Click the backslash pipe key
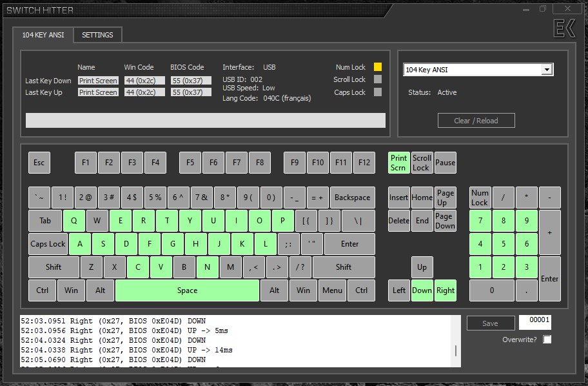Viewport: 588px width, 386px height. (x=358, y=221)
